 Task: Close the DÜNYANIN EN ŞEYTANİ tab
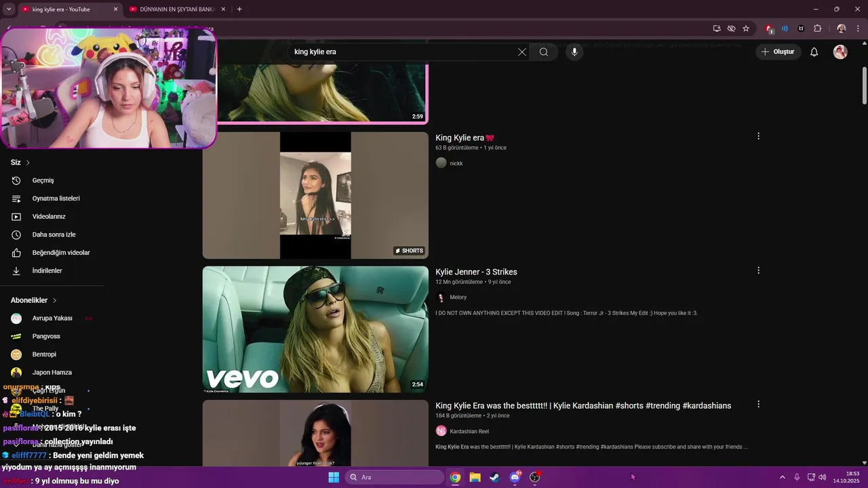tap(224, 9)
